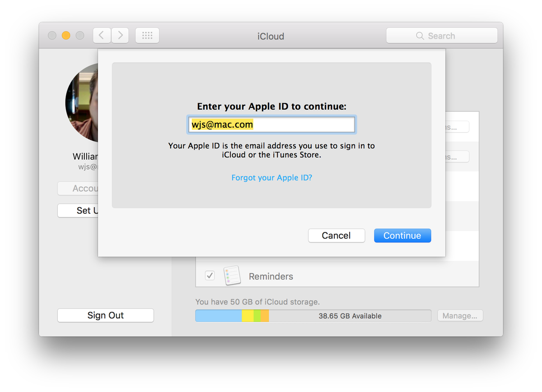
Task: Click 'You have 50 GB of iCloud storage' text
Action: tap(257, 302)
